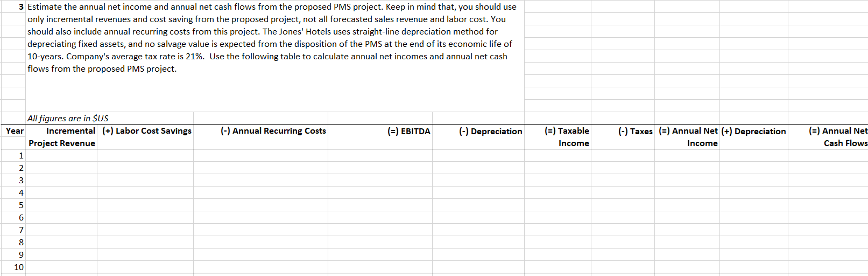Screen dimensions: 868x276
Task: Click Year 1 Annual Net Income cell
Action: [687, 156]
